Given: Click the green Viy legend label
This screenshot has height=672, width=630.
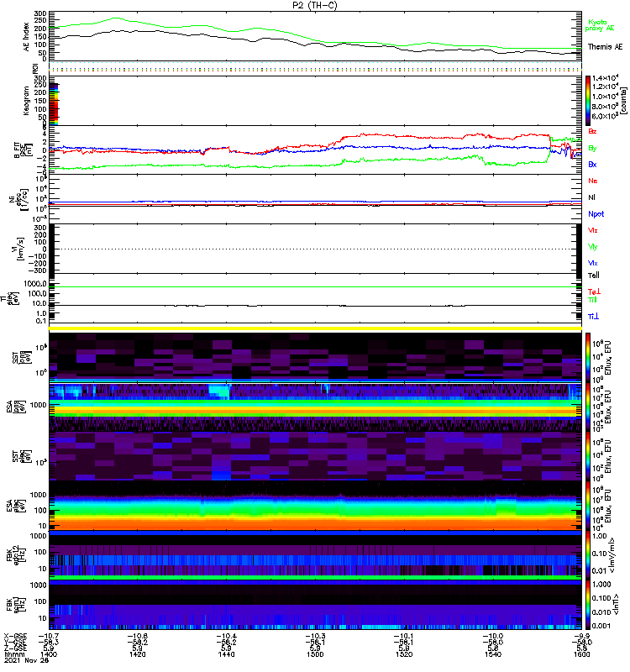Looking at the screenshot, I should click(x=593, y=247).
